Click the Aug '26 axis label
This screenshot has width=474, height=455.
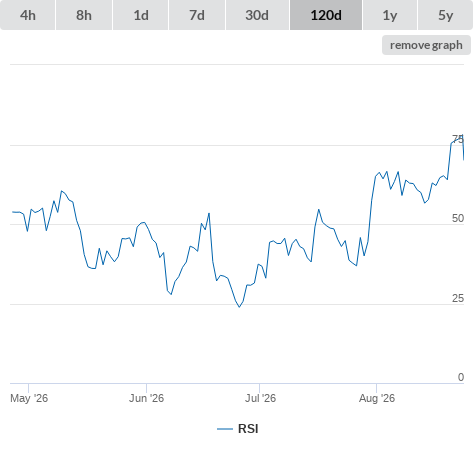click(377, 398)
